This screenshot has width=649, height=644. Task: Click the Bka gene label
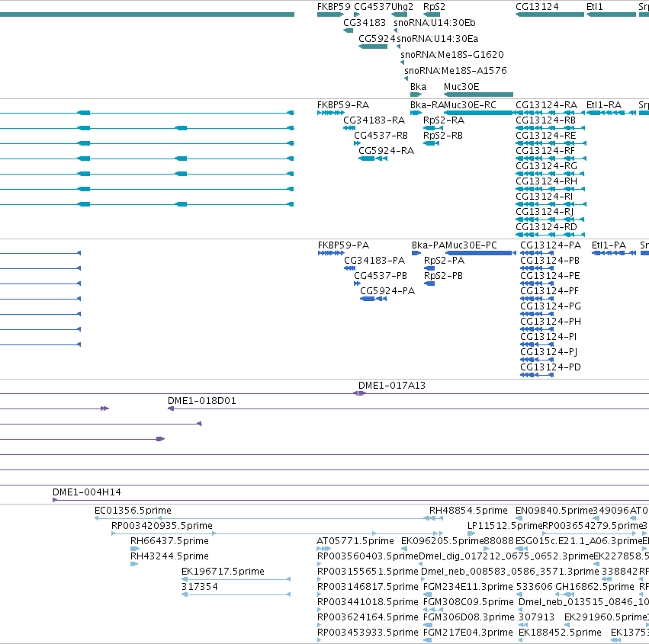(418, 87)
